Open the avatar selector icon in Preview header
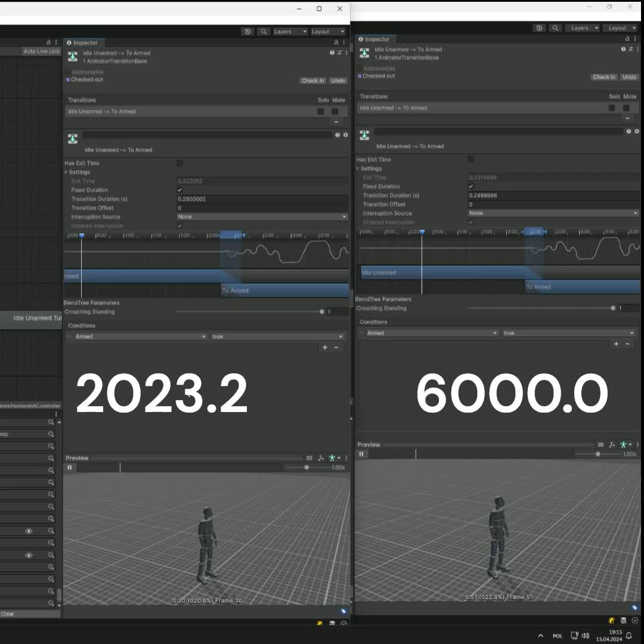This screenshot has width=644, height=644. 333,457
